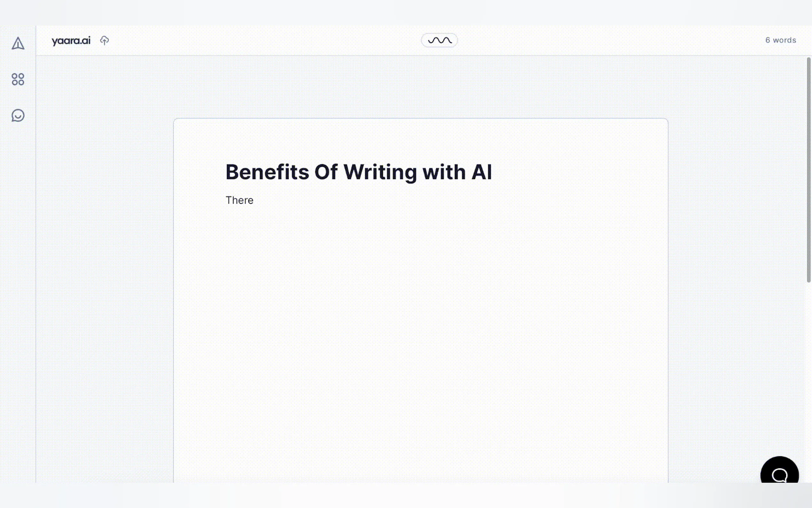Click the triangle logo icon in the sidebar

18,43
